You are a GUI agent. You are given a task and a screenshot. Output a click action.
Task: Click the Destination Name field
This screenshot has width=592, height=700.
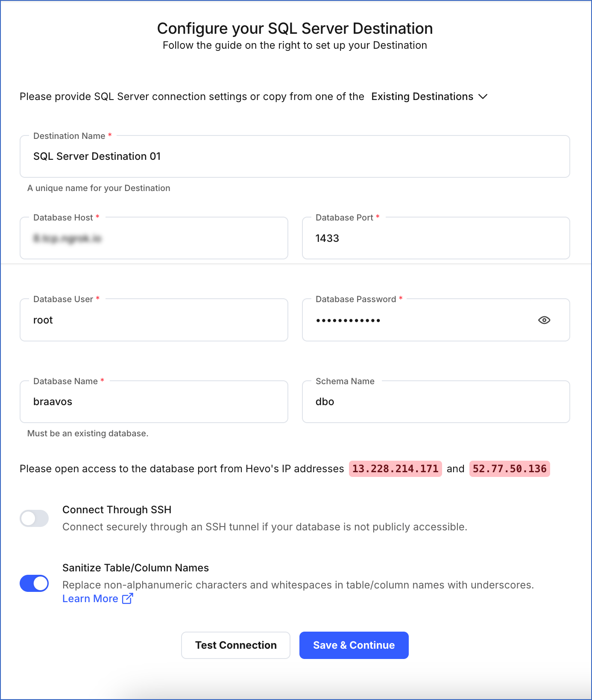click(295, 156)
